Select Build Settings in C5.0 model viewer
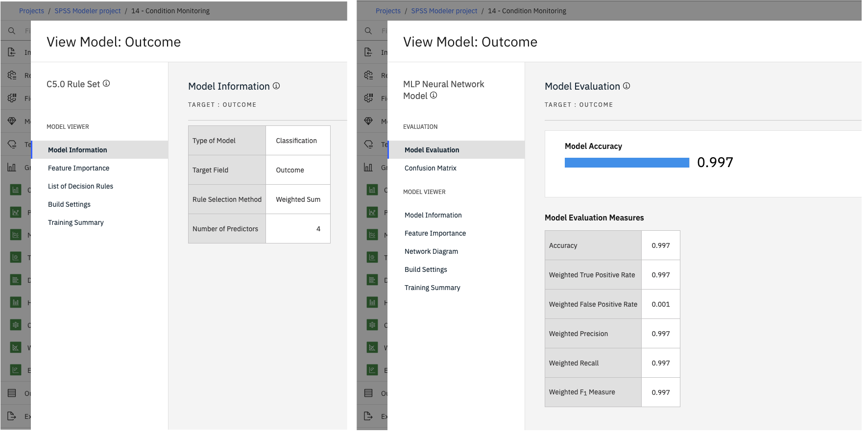Screen dimensions: 868x437 click(x=69, y=204)
